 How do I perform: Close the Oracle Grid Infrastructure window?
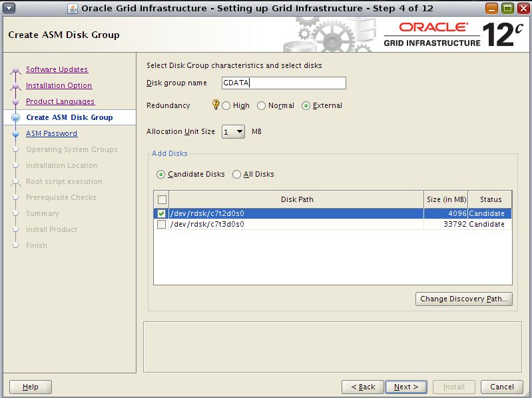(x=523, y=8)
